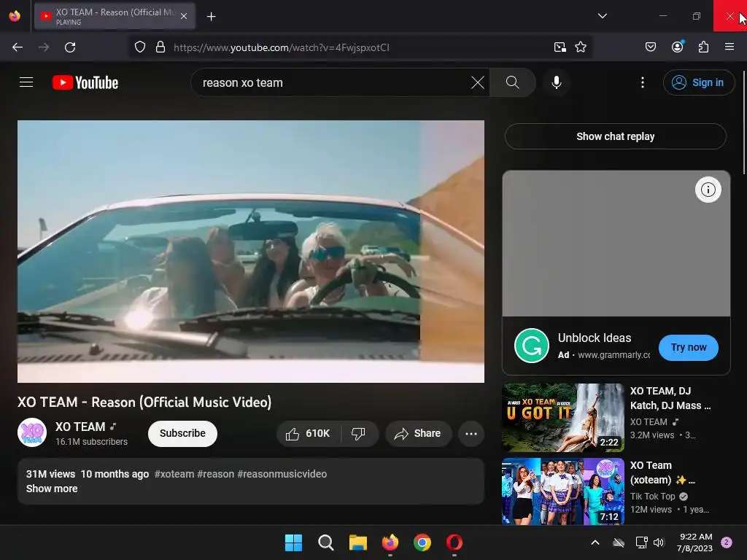Show hidden tray icons chevron

click(x=595, y=542)
